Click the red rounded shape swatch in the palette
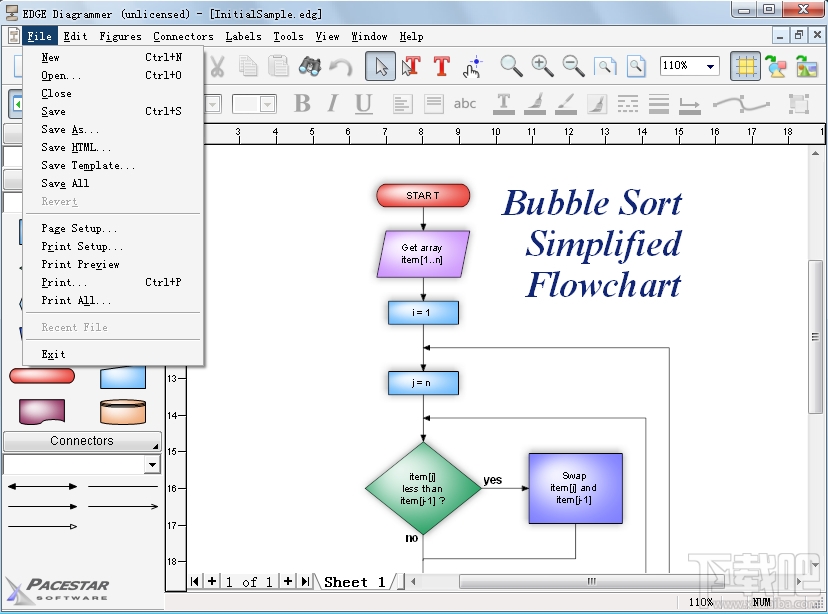This screenshot has width=828, height=614. 42,375
